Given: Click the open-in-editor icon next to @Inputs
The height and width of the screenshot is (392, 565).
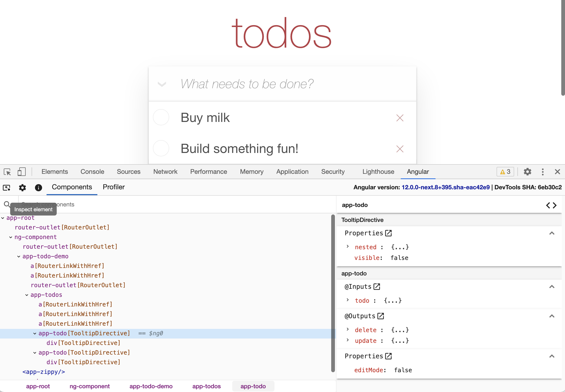Looking at the screenshot, I should coord(377,286).
